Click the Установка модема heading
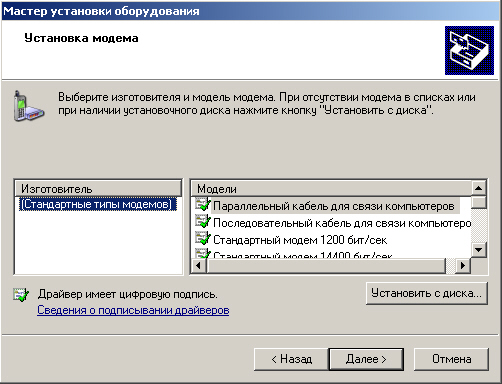 (x=81, y=38)
